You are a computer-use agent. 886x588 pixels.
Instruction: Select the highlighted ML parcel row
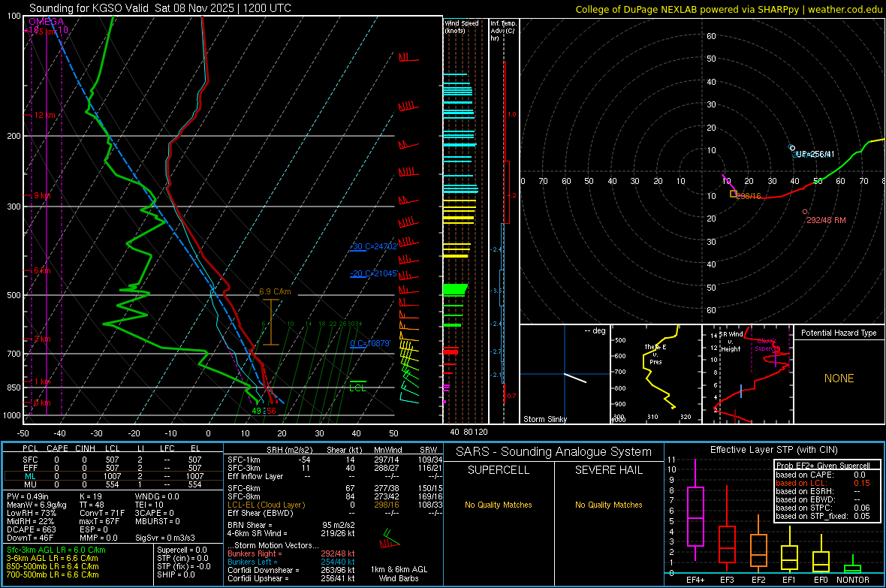tap(113, 476)
